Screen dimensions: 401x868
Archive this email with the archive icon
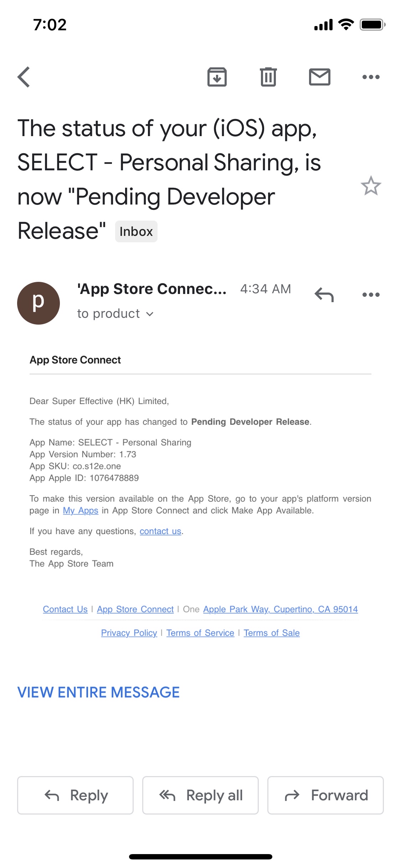pyautogui.click(x=217, y=77)
